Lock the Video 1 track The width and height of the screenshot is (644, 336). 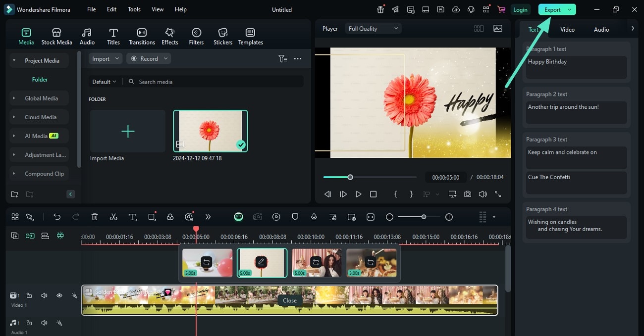pyautogui.click(x=29, y=295)
